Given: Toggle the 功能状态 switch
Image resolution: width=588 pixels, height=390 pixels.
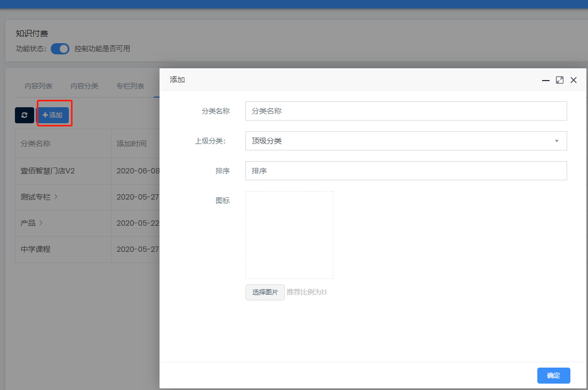Looking at the screenshot, I should (x=60, y=49).
